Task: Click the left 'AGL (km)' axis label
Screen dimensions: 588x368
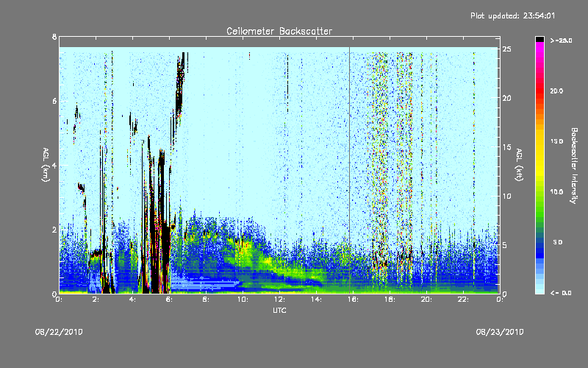Action: (46, 165)
